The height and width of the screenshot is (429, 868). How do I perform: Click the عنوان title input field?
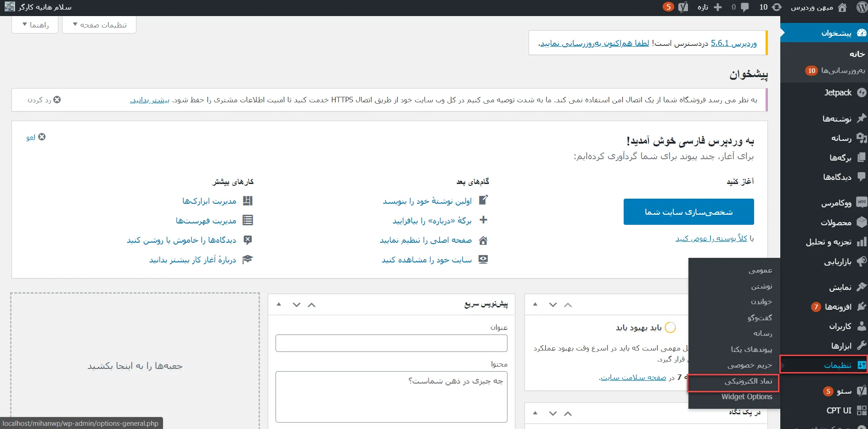click(x=391, y=343)
